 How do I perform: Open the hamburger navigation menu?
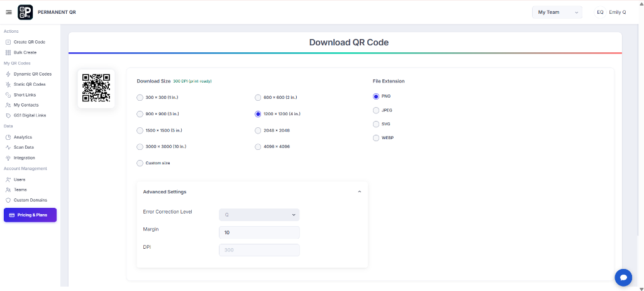pyautogui.click(x=9, y=13)
